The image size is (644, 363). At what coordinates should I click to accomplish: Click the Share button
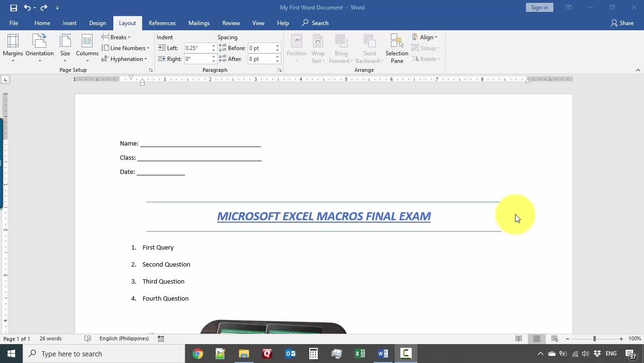point(622,23)
